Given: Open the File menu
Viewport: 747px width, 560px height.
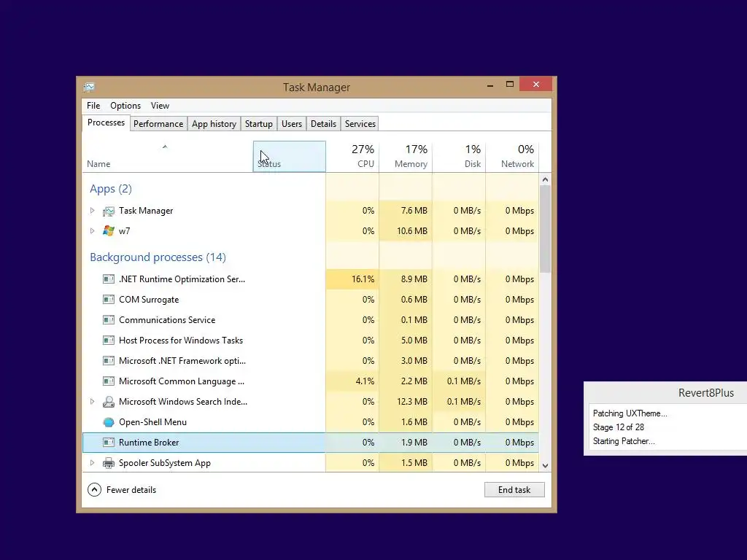Looking at the screenshot, I should 93,106.
